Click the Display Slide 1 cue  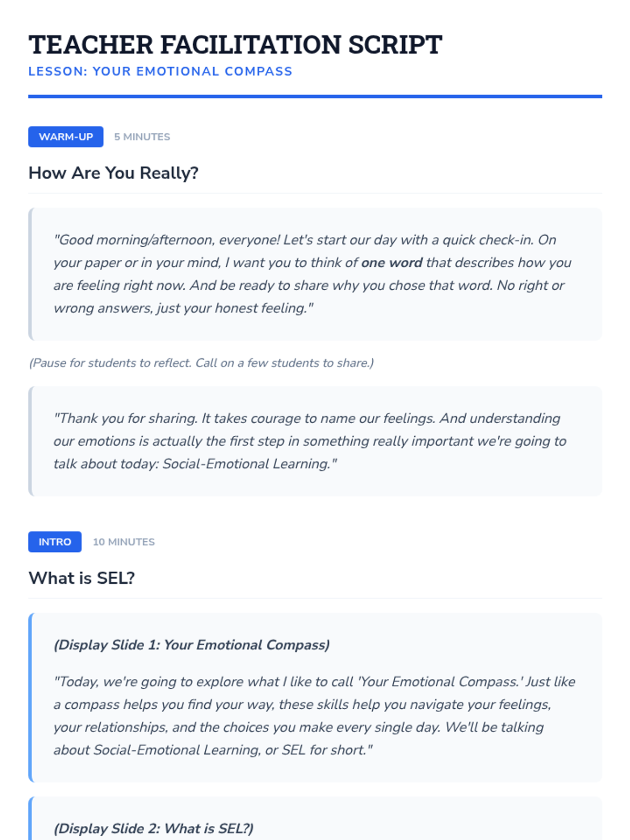(x=192, y=645)
